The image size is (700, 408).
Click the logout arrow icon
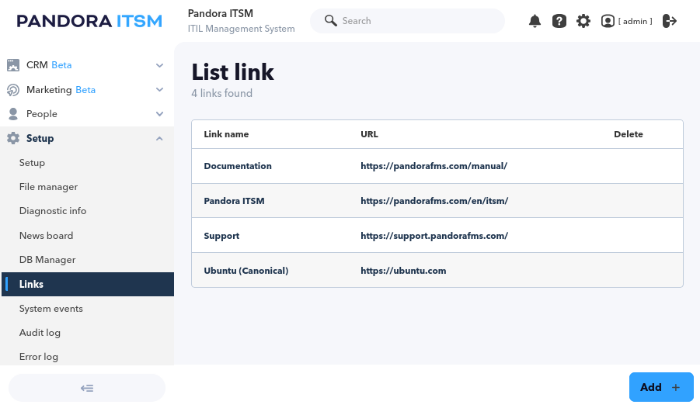(669, 21)
